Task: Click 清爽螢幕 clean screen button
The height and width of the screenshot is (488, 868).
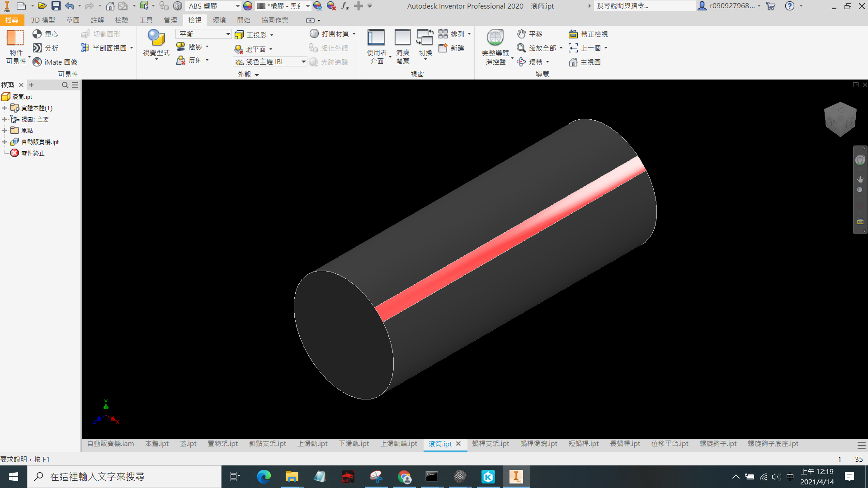Action: (x=402, y=47)
